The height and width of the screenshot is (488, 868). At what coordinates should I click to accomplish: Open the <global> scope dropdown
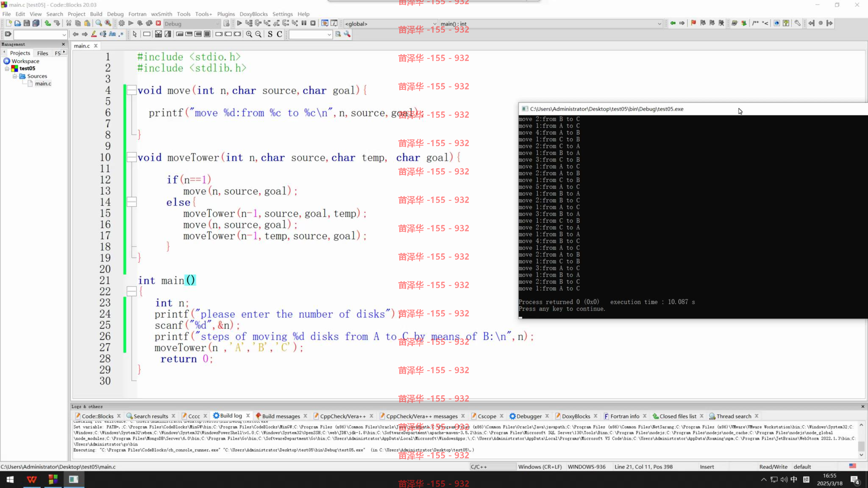390,24
